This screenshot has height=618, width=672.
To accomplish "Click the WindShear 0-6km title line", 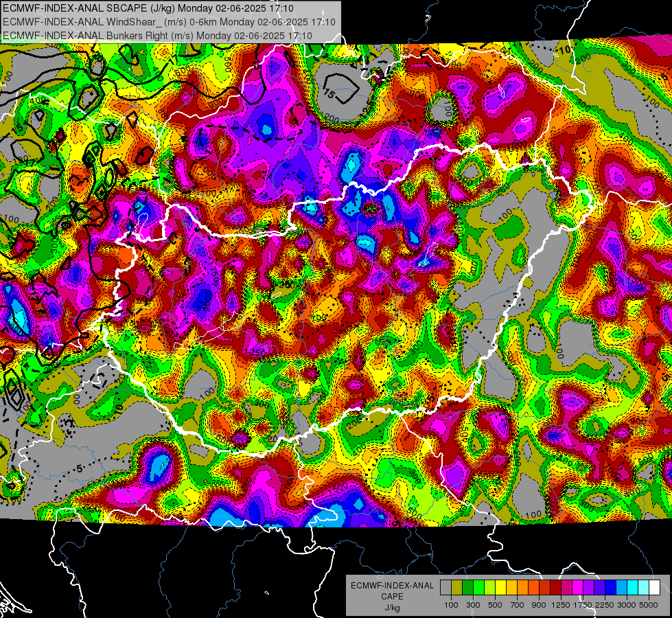I will (x=169, y=22).
